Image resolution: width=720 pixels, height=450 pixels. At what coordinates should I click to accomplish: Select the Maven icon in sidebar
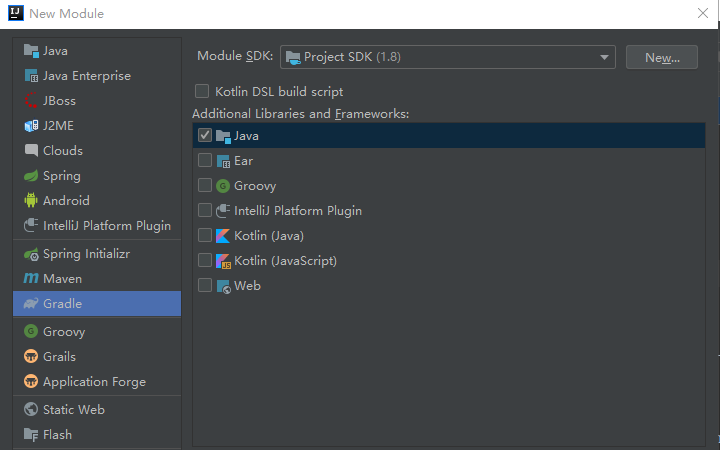[31, 278]
